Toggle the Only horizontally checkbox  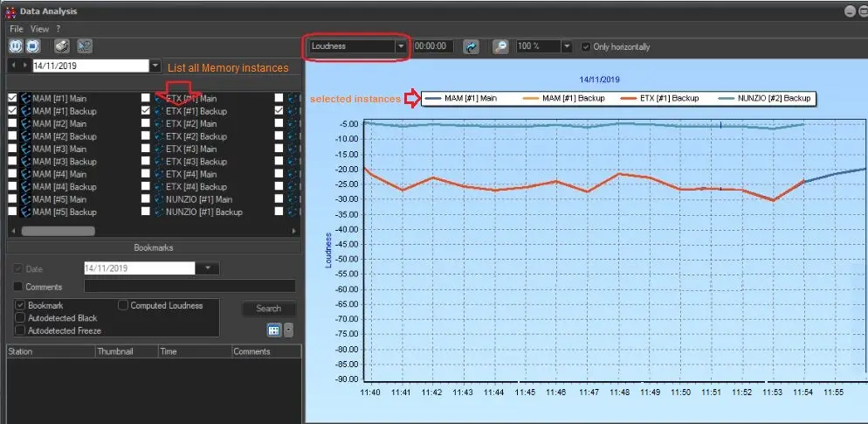pos(587,46)
